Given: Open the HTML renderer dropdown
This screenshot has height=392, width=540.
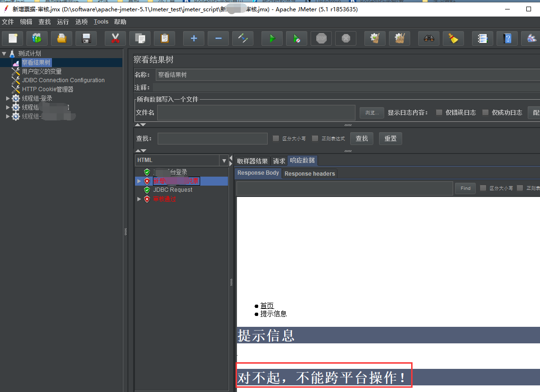Looking at the screenshot, I should click(224, 161).
